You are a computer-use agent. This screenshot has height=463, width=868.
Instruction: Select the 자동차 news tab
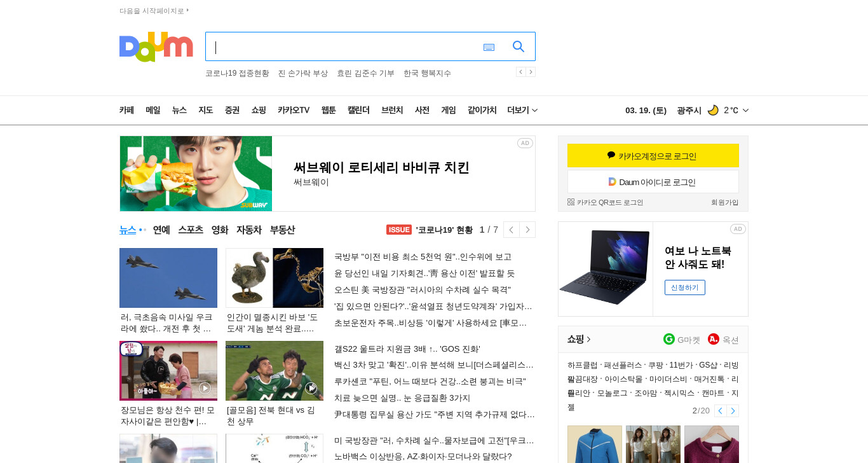(x=249, y=230)
